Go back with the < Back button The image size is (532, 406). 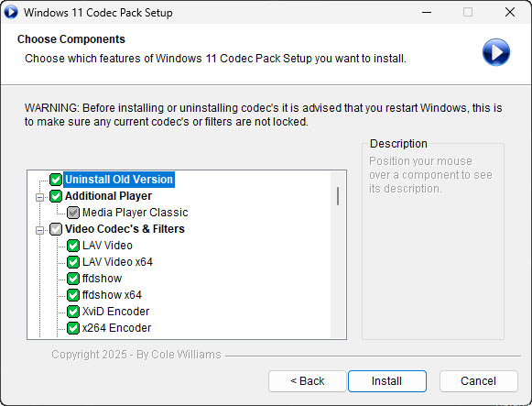[308, 381]
